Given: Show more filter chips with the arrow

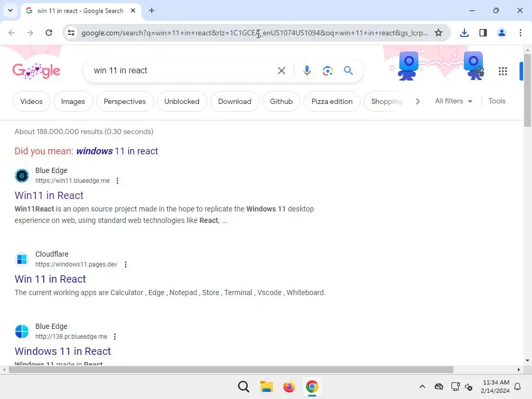Looking at the screenshot, I should (418, 101).
